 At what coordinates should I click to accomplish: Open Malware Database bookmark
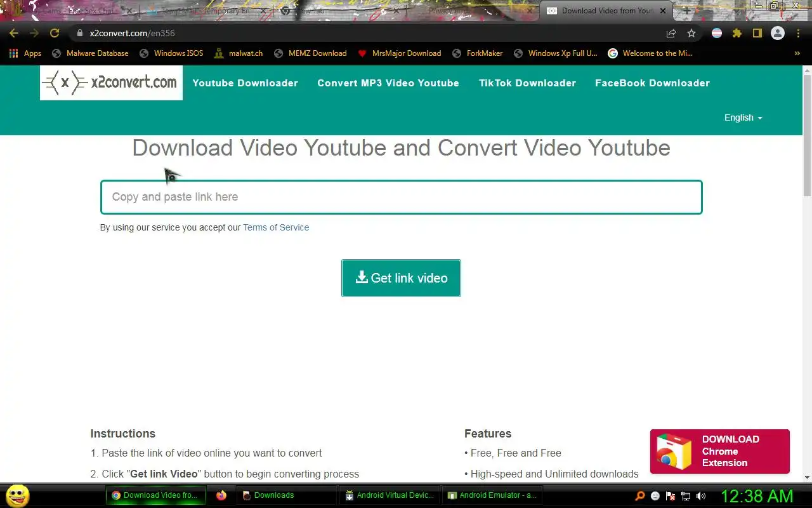pyautogui.click(x=90, y=53)
